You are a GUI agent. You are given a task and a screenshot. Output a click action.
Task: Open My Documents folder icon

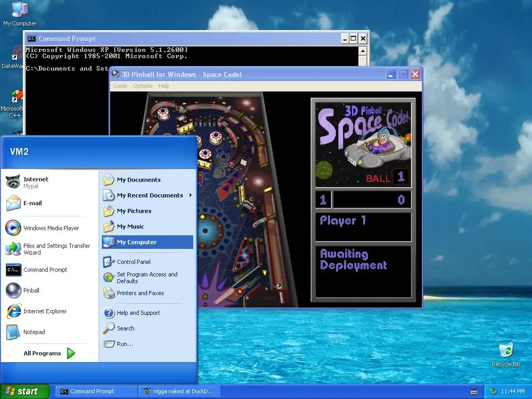coord(109,180)
